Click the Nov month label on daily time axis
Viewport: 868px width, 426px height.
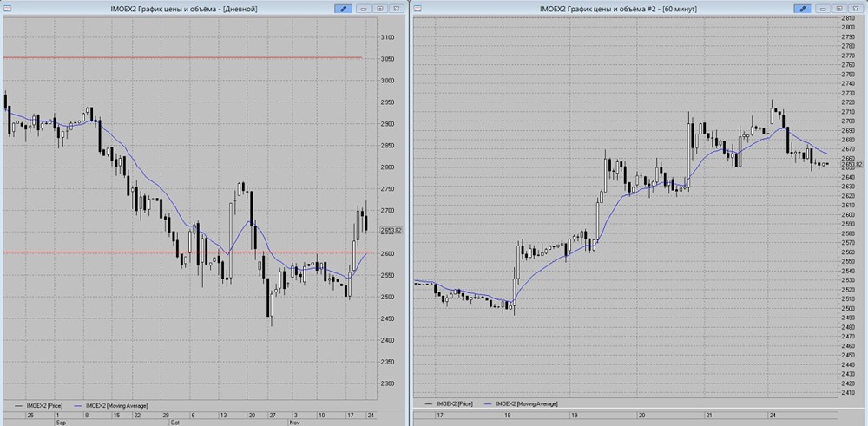293,422
